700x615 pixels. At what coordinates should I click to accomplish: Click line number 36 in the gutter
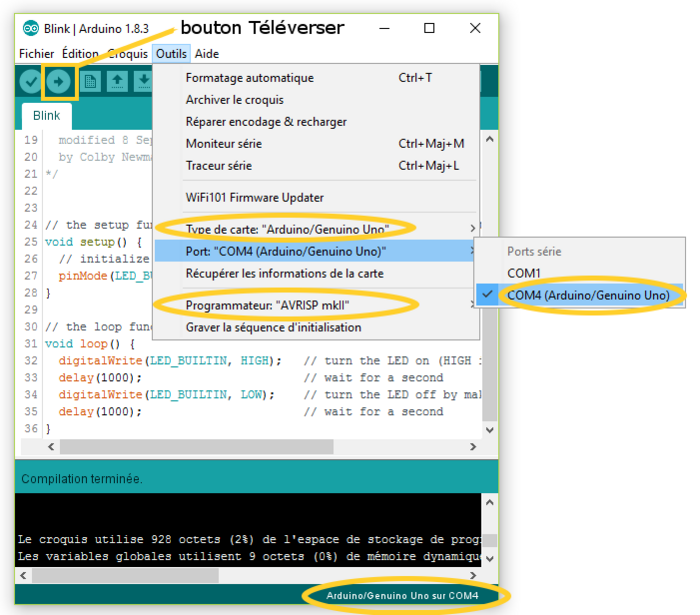(x=31, y=429)
